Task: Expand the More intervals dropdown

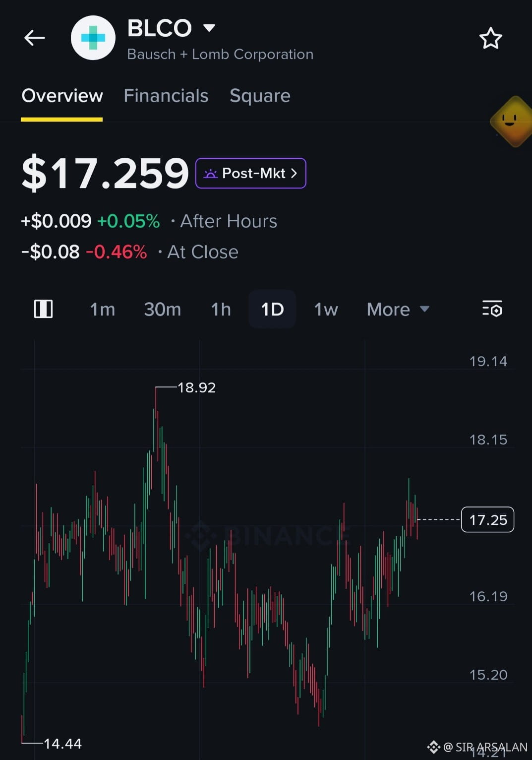Action: tap(398, 310)
